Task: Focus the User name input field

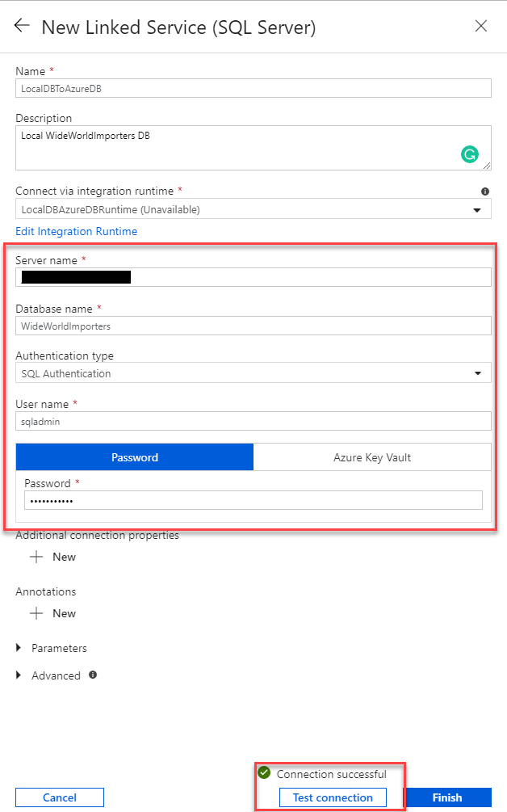Action: 253,421
